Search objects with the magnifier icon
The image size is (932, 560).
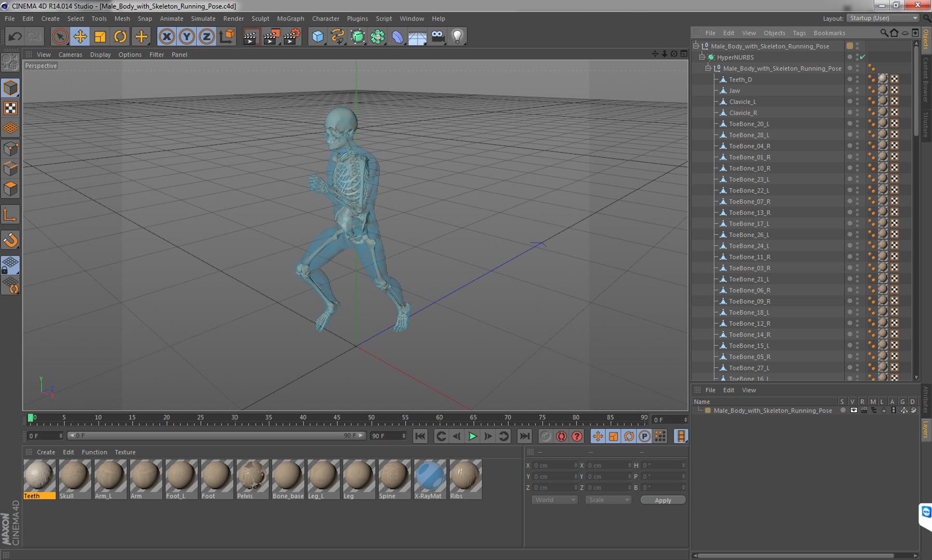(x=884, y=33)
